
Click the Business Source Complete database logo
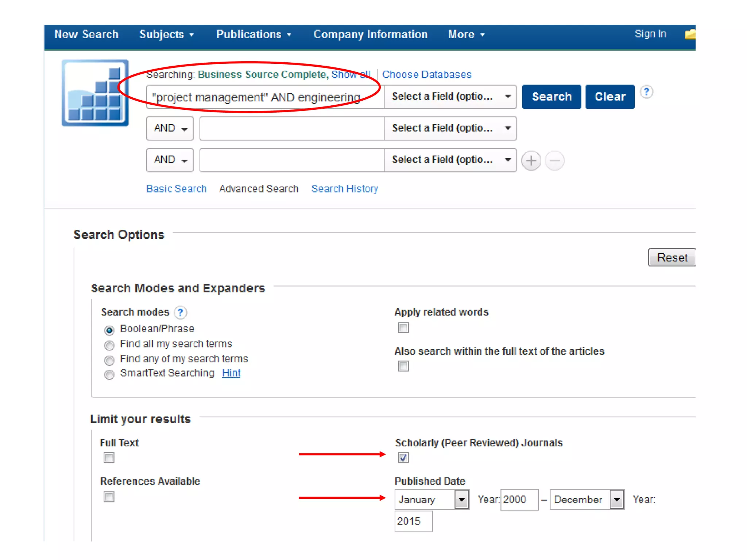click(x=95, y=93)
